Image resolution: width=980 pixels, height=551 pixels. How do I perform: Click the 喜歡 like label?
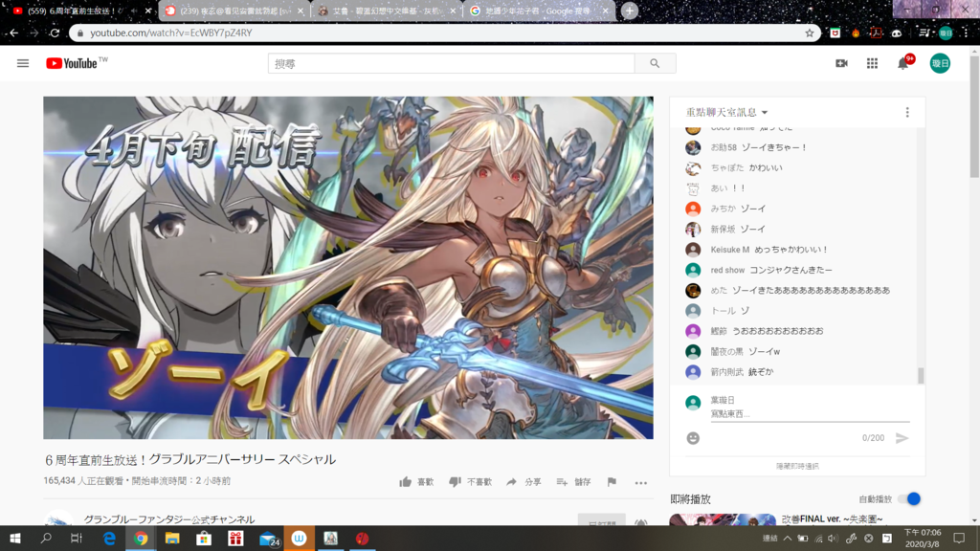tap(426, 482)
